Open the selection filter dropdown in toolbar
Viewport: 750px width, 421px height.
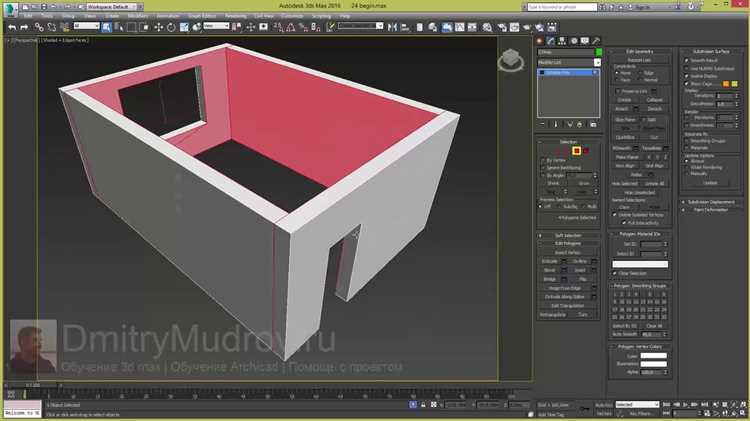point(86,26)
